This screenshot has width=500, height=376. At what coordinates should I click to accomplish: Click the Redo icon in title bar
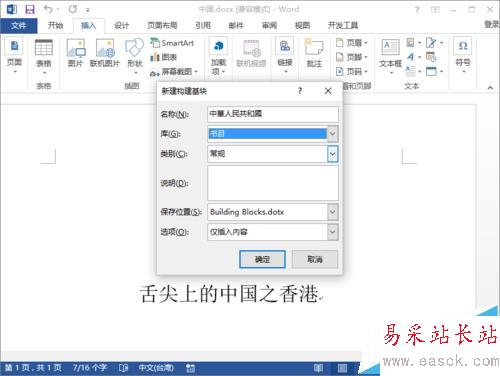point(73,9)
